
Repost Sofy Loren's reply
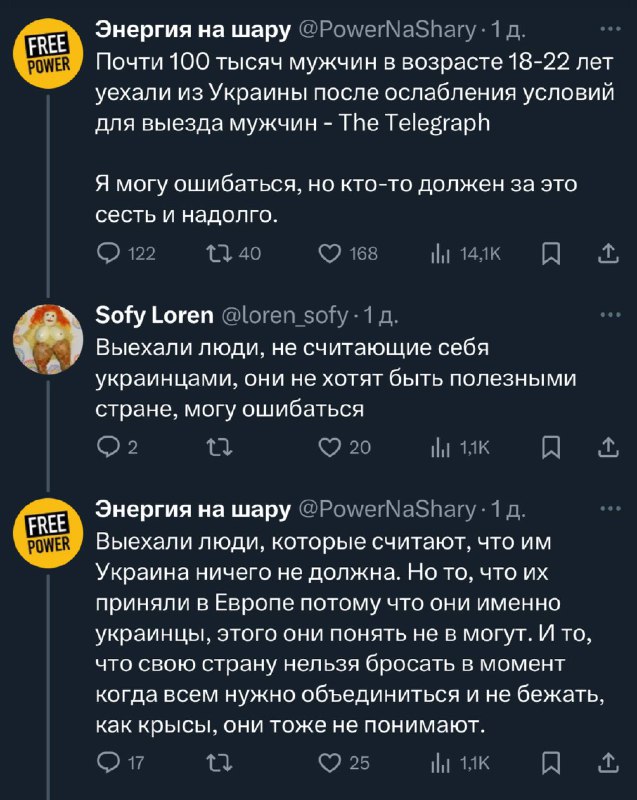tap(216, 447)
